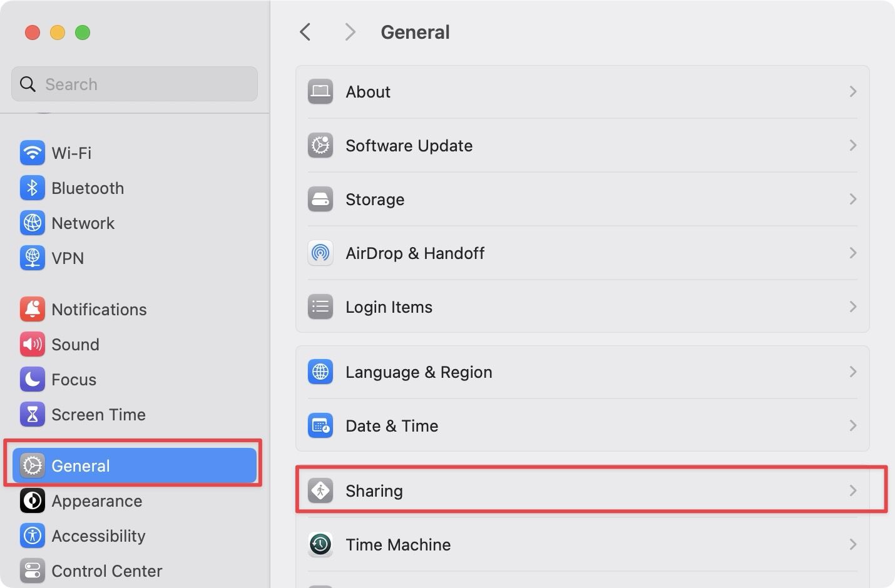Viewport: 895px width, 588px height.
Task: Open Time Machine settings
Action: tap(398, 544)
